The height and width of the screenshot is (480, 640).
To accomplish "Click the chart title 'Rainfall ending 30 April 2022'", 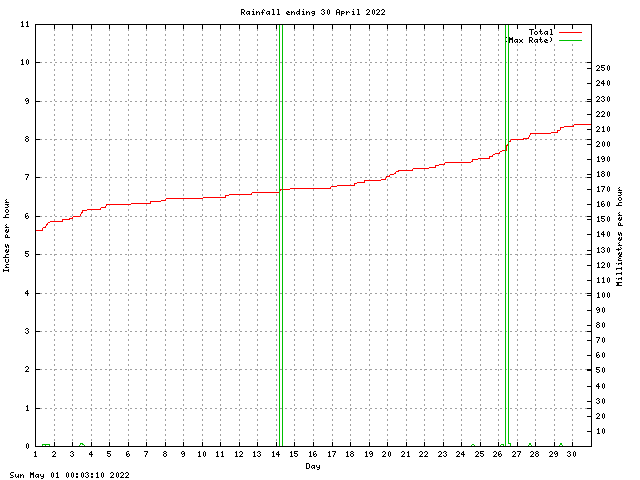I will pos(313,12).
